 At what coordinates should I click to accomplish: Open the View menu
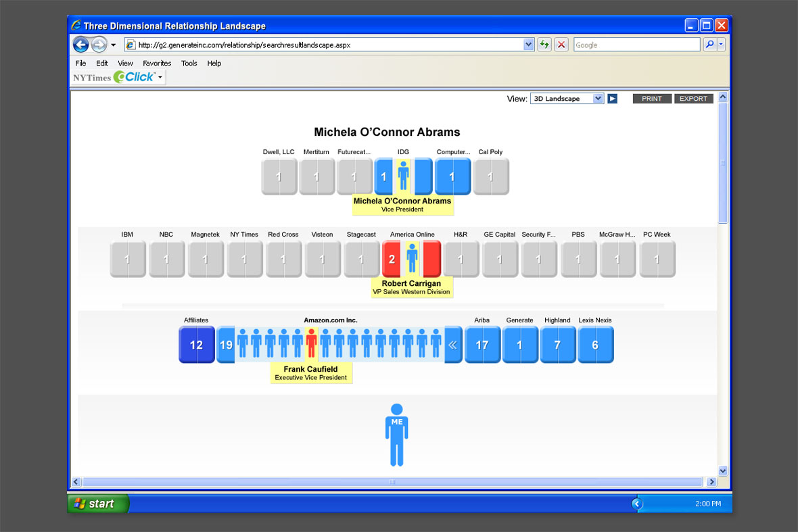[x=125, y=63]
